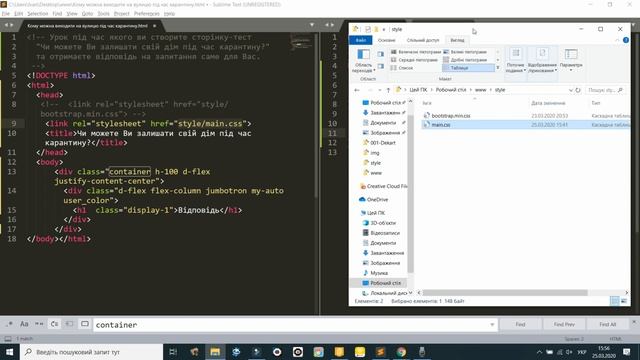Toggle regular expression mode in find panel
The image size is (640, 360).
pos(9,324)
